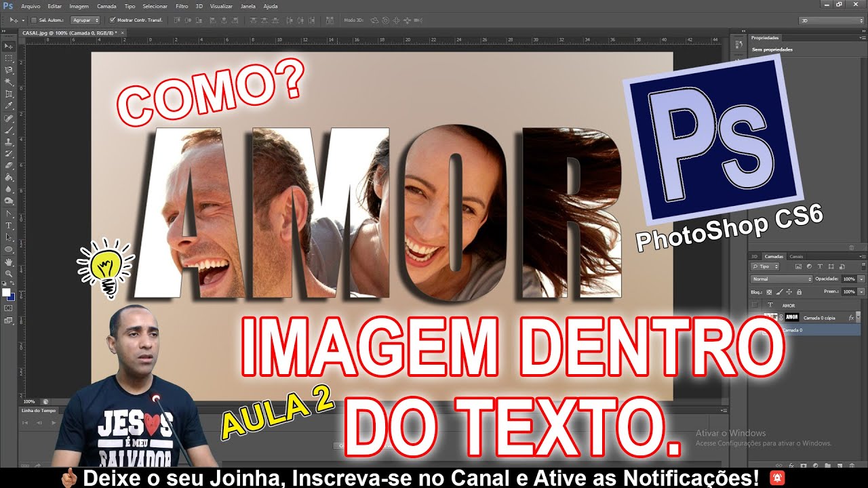
Task: Switch to the Canais tab
Action: click(796, 256)
